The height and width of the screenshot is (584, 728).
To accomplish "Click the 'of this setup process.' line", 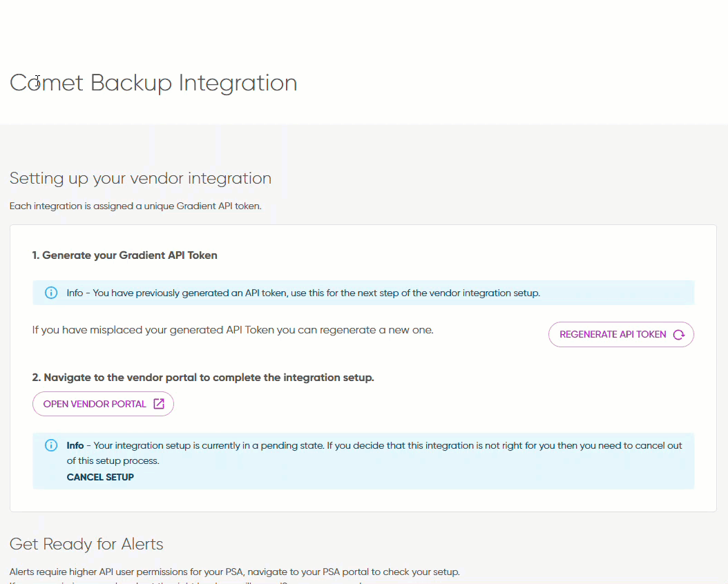I will (x=113, y=460).
